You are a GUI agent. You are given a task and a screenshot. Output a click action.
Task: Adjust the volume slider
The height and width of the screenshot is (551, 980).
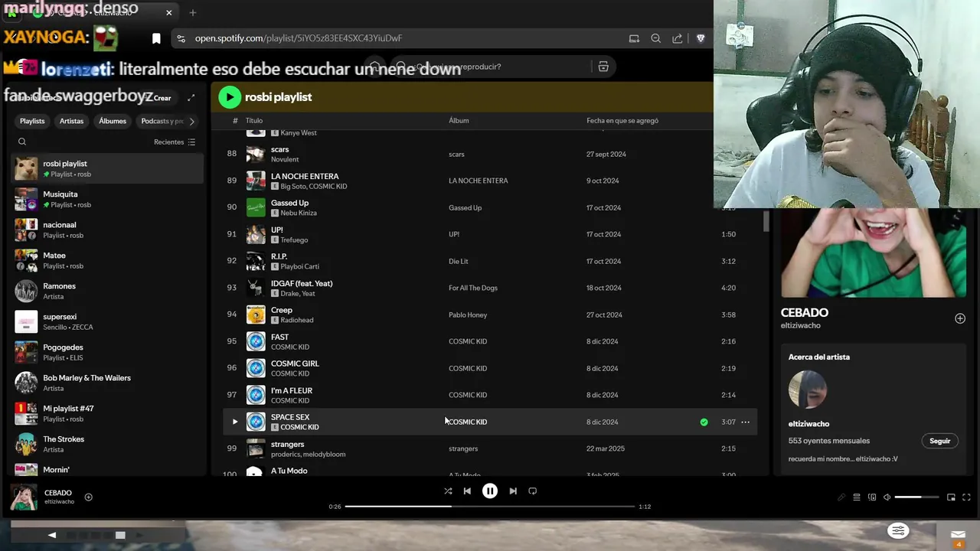pyautogui.click(x=916, y=497)
